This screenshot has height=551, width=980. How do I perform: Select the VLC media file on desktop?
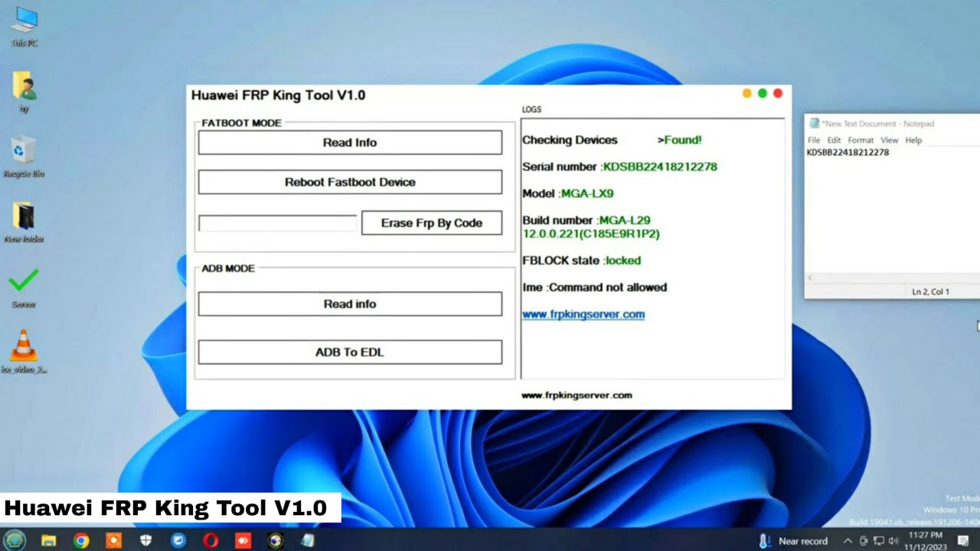click(24, 352)
